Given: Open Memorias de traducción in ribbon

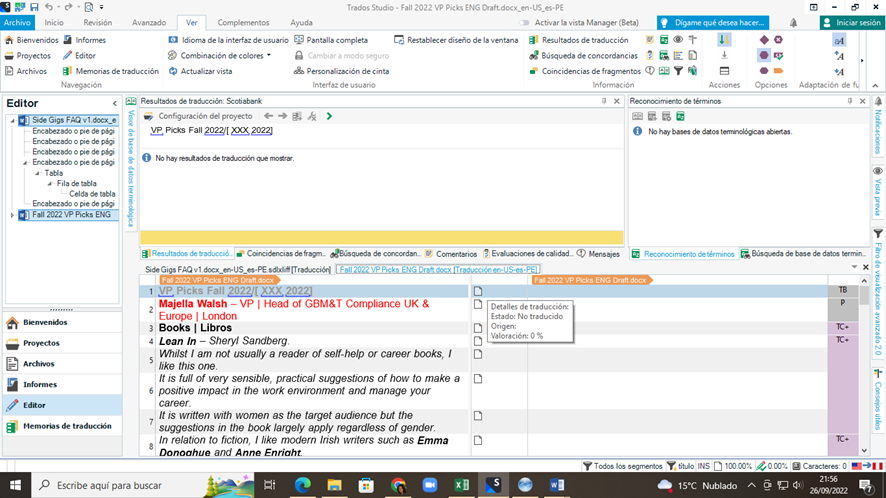Looking at the screenshot, I should point(111,71).
